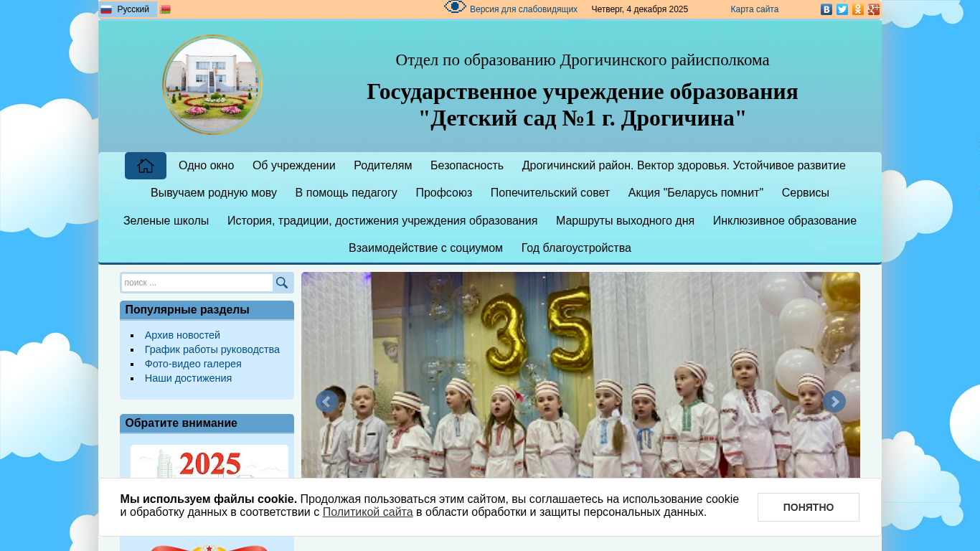Click the 'Обратите внимание' heading
Viewport: 980px width, 551px height.
pos(182,423)
